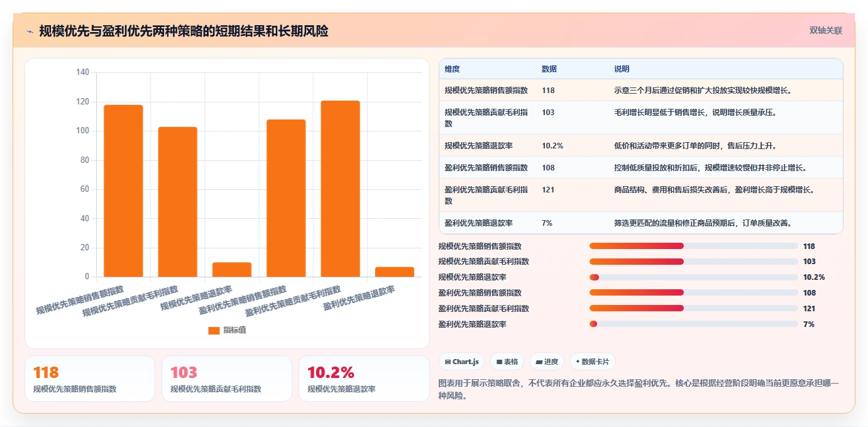868x427 pixels.
Task: Click the tallest chart bar valued 121
Action: pyautogui.click(x=341, y=189)
